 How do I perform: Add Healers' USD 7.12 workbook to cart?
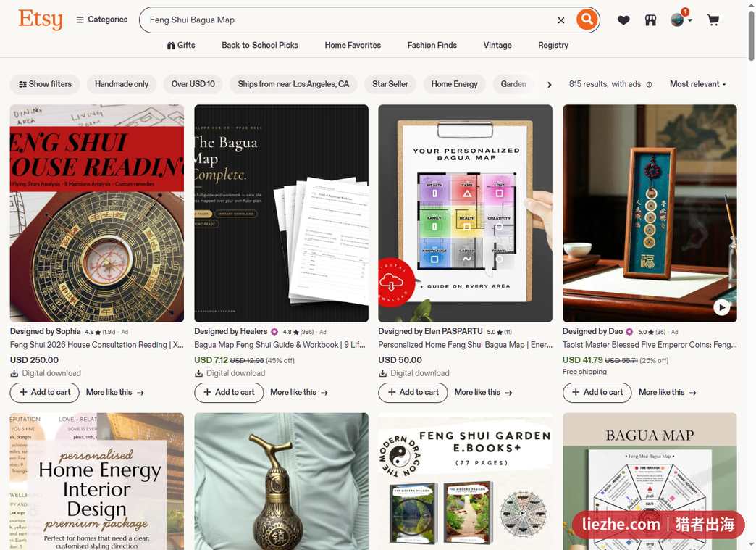[229, 392]
